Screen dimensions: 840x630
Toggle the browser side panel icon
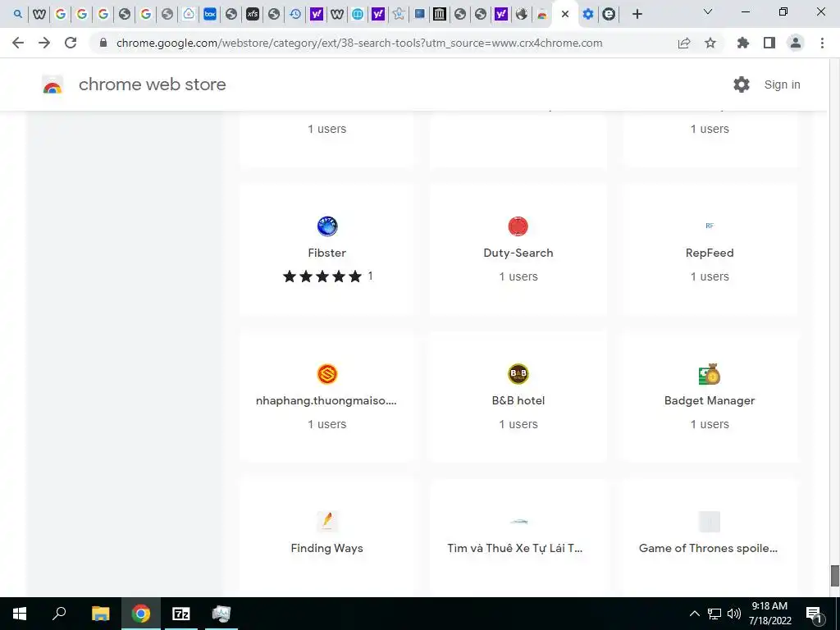pyautogui.click(x=769, y=43)
